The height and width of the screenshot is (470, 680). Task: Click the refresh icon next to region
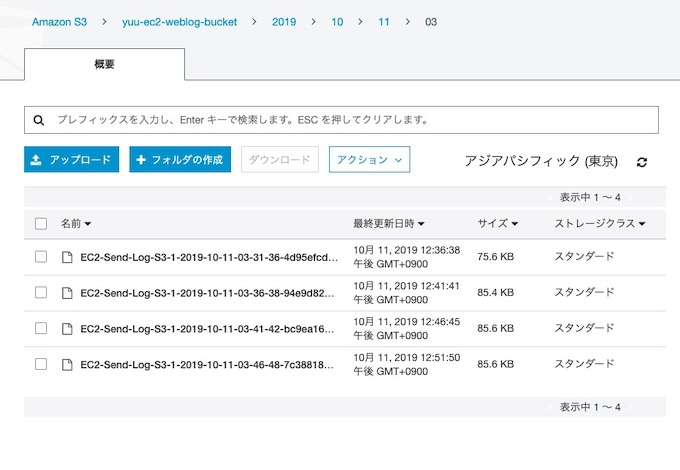[x=642, y=162]
